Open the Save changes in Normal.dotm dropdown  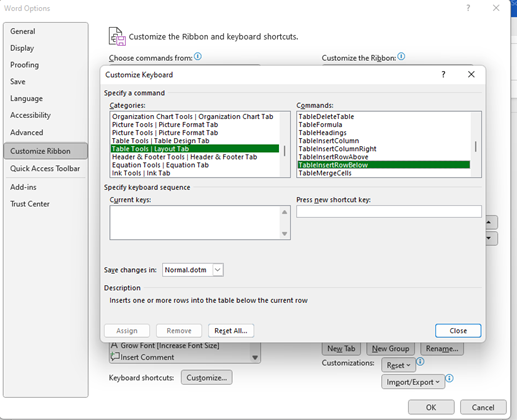pos(218,270)
